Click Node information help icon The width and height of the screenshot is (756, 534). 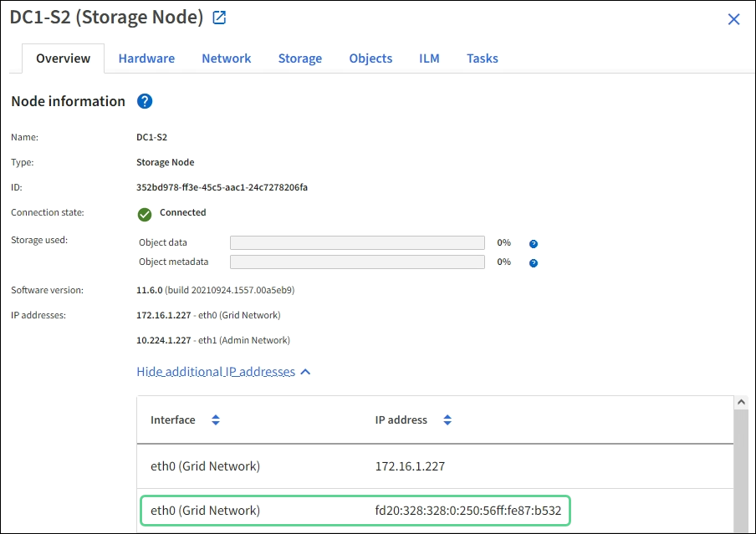tap(145, 101)
